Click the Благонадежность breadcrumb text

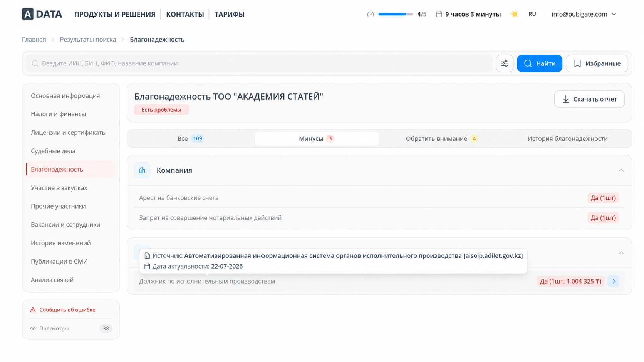157,40
